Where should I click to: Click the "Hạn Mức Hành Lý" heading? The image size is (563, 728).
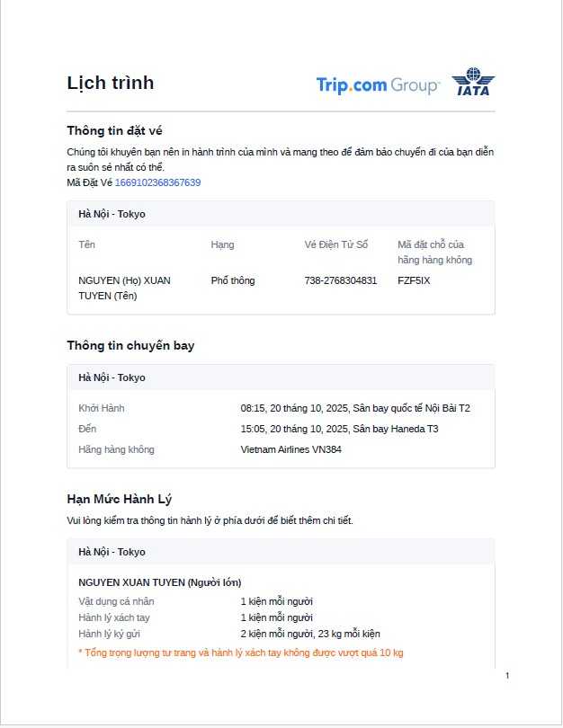[119, 499]
